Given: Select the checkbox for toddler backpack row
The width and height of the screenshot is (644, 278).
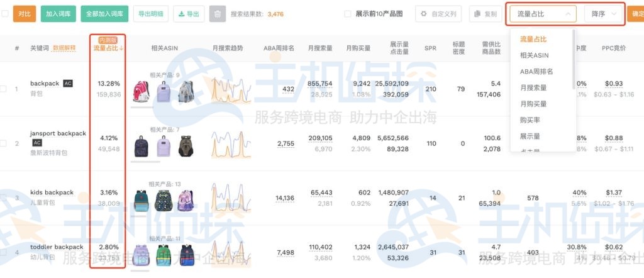Looking at the screenshot, I should (x=3, y=252).
